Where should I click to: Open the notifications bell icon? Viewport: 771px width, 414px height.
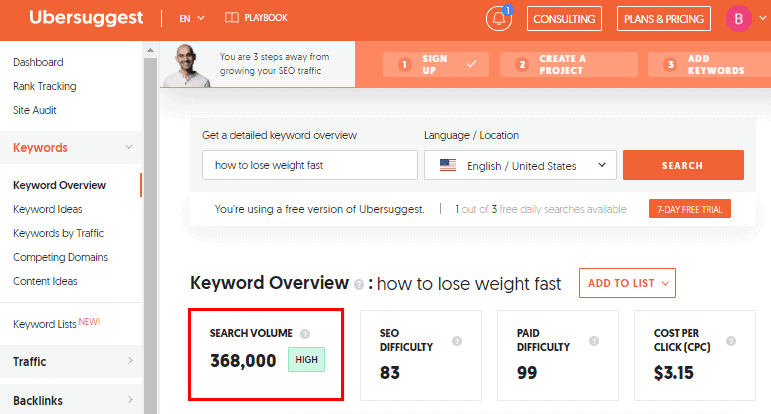click(499, 19)
